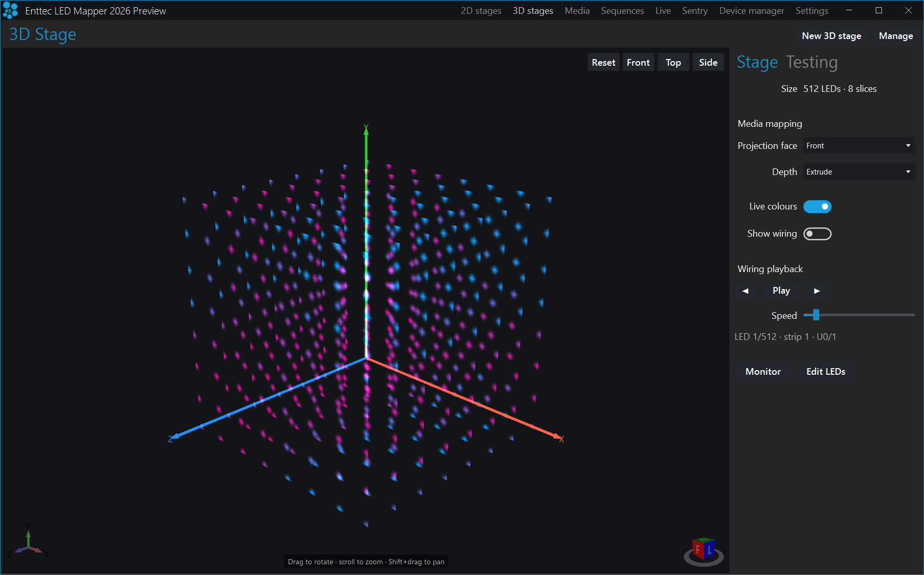This screenshot has width=924, height=575.
Task: Switch to the Side camera view
Action: (708, 62)
